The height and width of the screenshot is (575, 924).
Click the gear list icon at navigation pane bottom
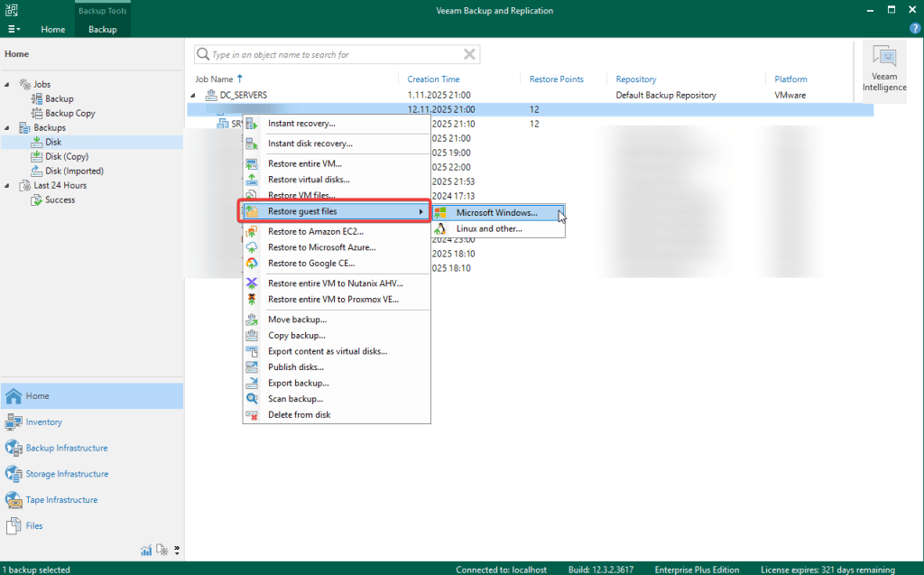(162, 551)
